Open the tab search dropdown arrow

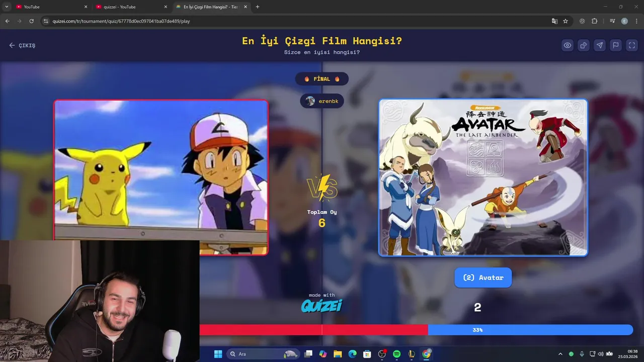(7, 7)
